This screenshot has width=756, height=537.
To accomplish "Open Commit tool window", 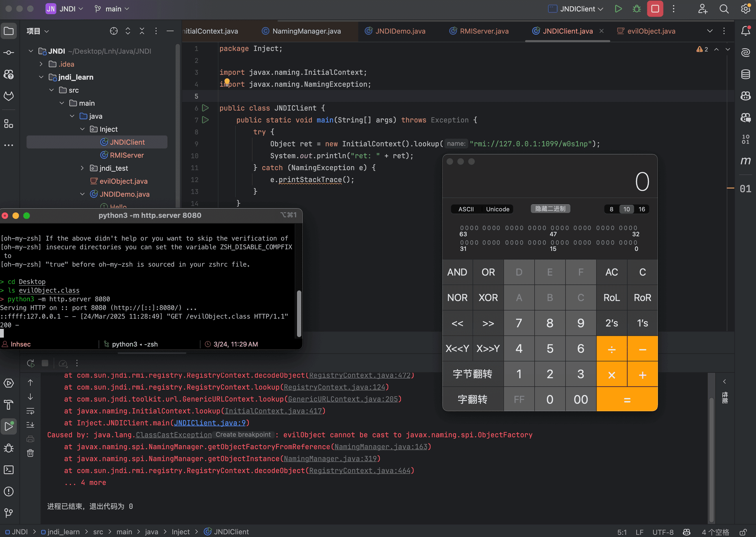I will [x=9, y=52].
